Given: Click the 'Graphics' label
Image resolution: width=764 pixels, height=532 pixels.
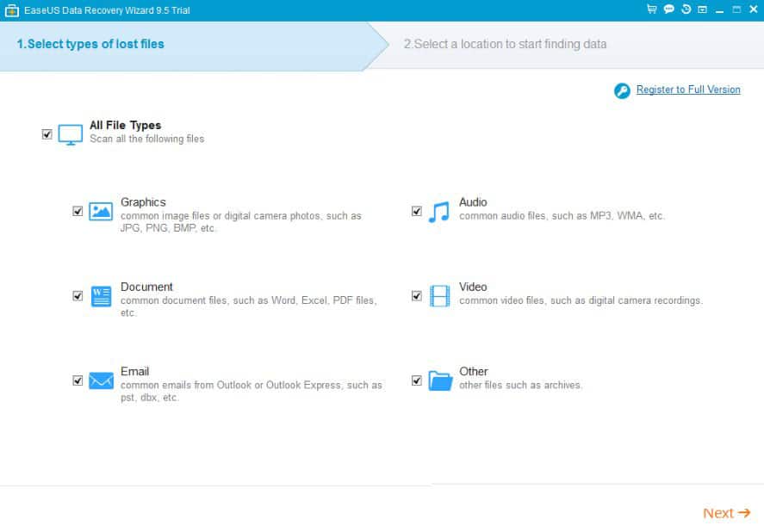Looking at the screenshot, I should [143, 202].
